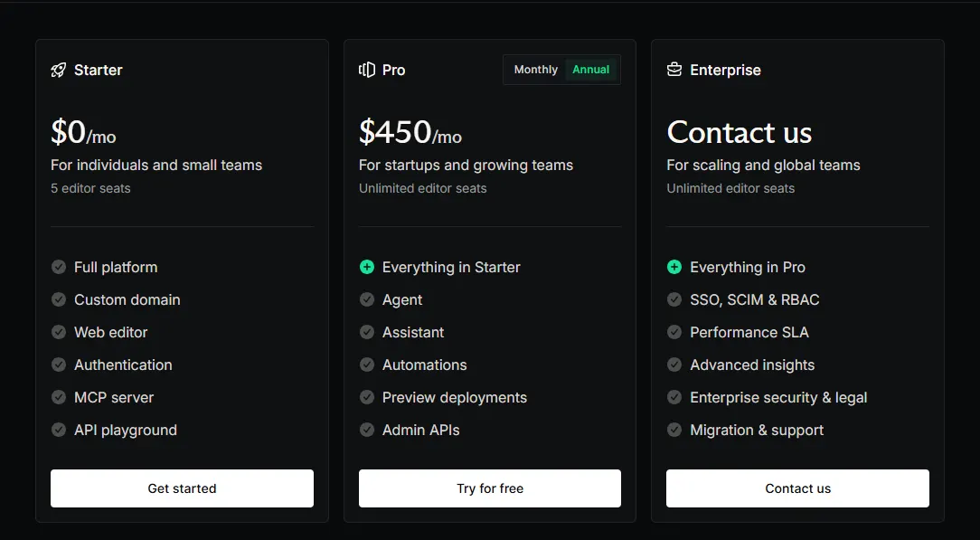Click 'For individuals and small teams' text
The height and width of the screenshot is (540, 980).
(x=156, y=165)
